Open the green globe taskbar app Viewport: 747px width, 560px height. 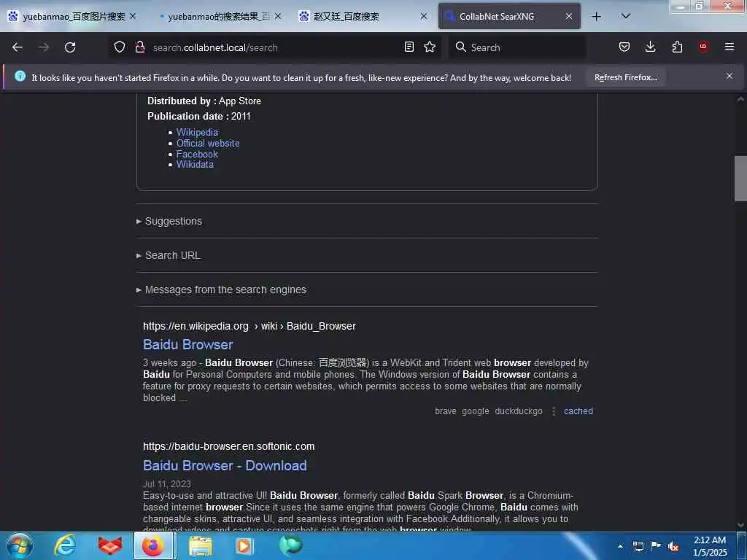click(290, 545)
